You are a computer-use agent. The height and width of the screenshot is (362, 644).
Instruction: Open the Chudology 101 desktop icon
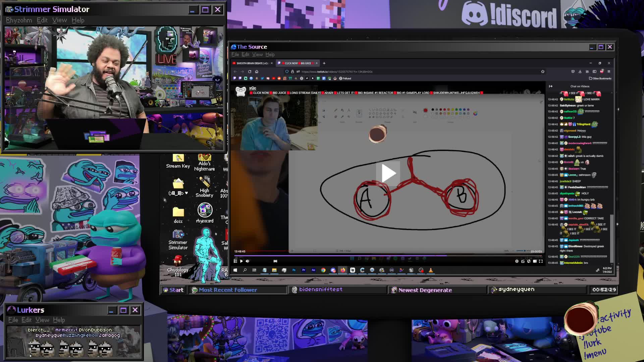coord(178,266)
